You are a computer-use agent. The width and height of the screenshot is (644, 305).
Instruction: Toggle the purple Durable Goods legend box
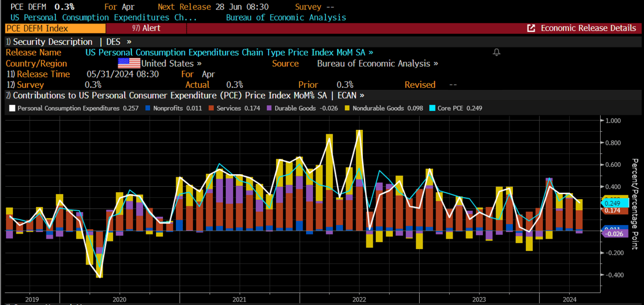[269, 108]
